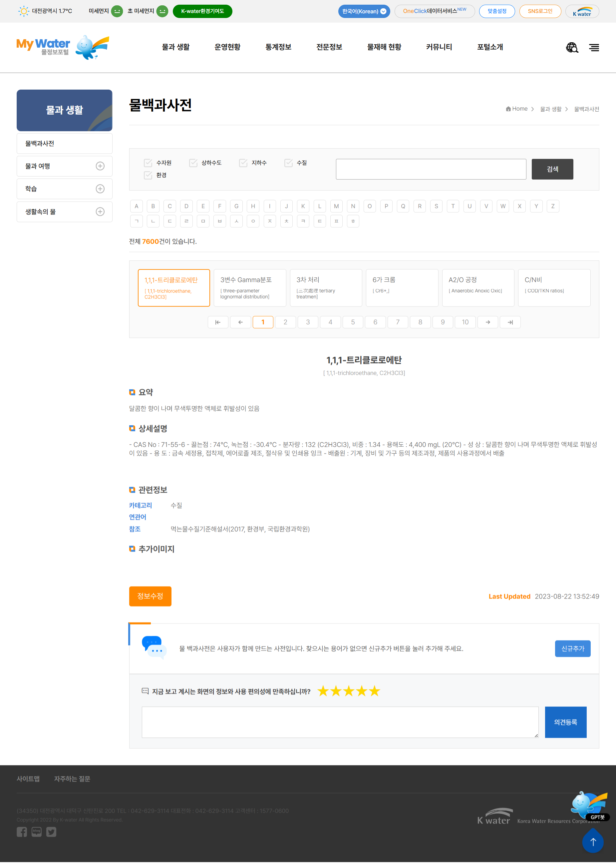Click the Twitter icon in footer
Viewport: 616px width, 863px height.
click(51, 832)
